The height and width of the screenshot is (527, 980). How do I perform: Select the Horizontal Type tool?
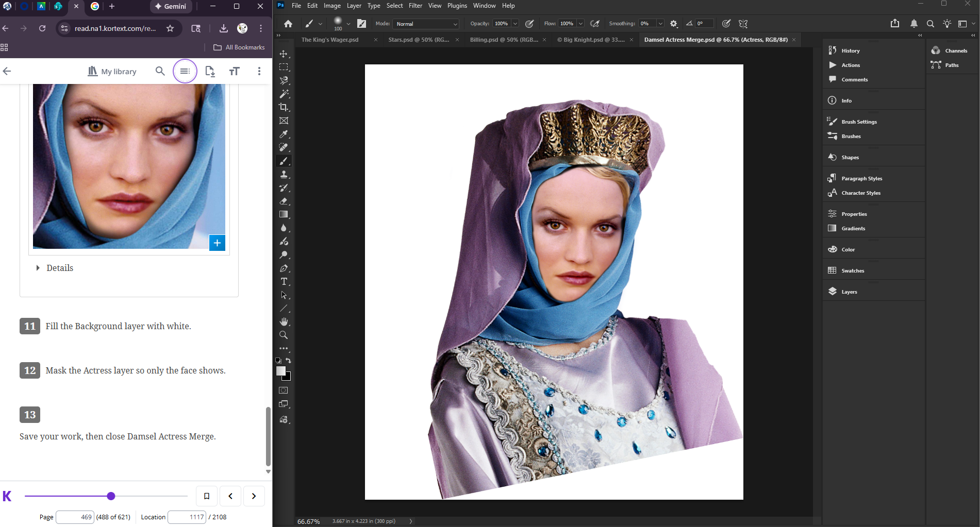pos(284,282)
